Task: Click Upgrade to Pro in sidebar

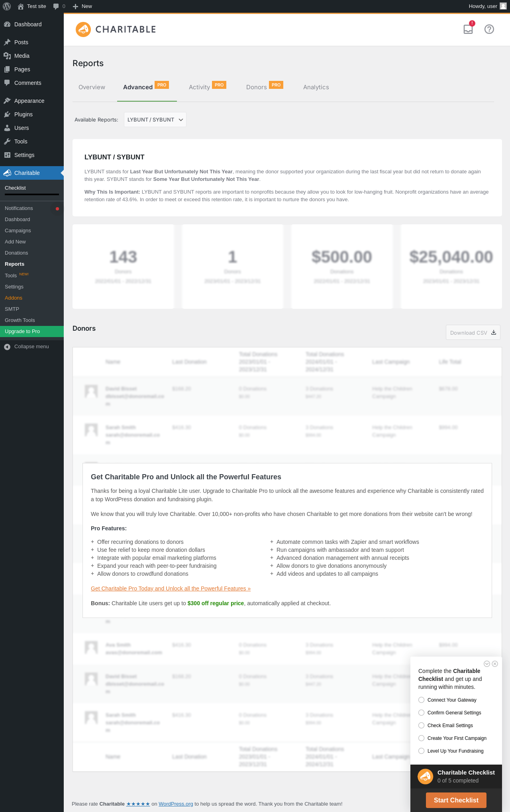Action: coord(32,331)
